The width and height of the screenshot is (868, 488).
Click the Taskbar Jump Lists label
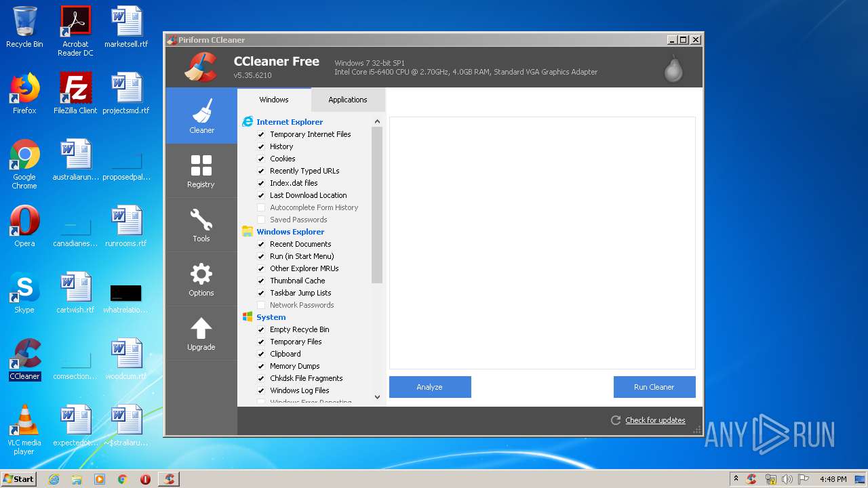(300, 293)
